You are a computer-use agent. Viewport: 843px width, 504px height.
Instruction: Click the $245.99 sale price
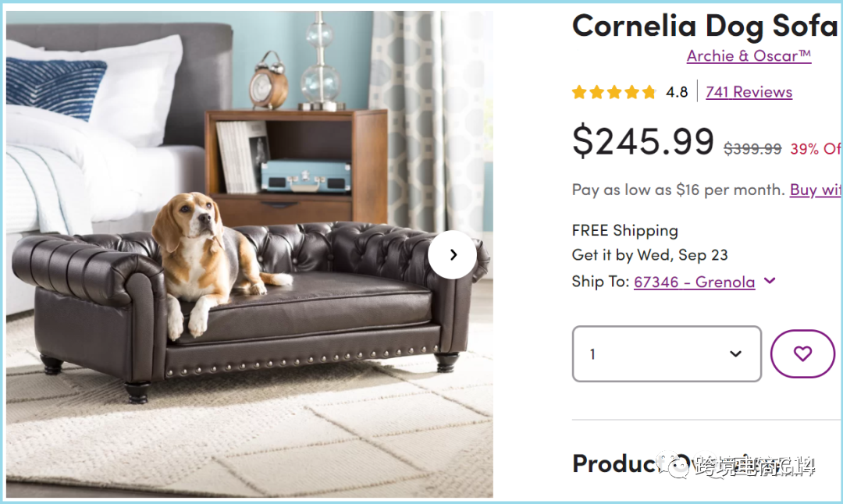pos(643,140)
